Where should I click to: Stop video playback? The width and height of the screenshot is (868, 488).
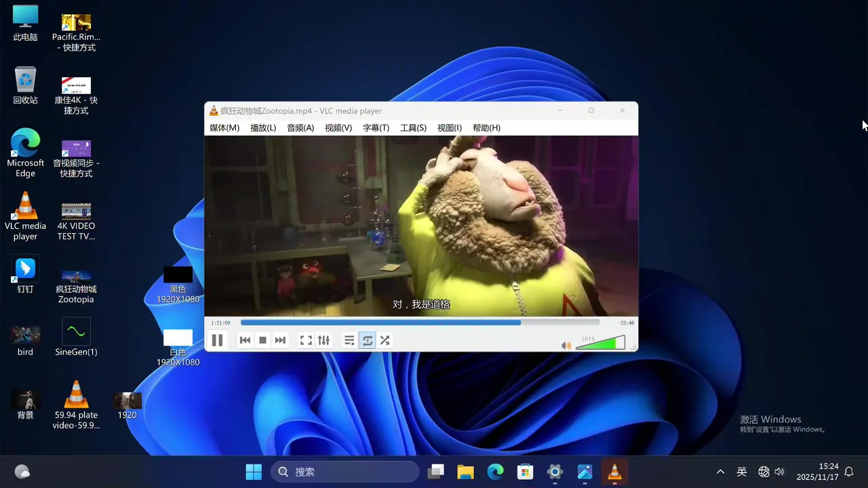[262, 340]
